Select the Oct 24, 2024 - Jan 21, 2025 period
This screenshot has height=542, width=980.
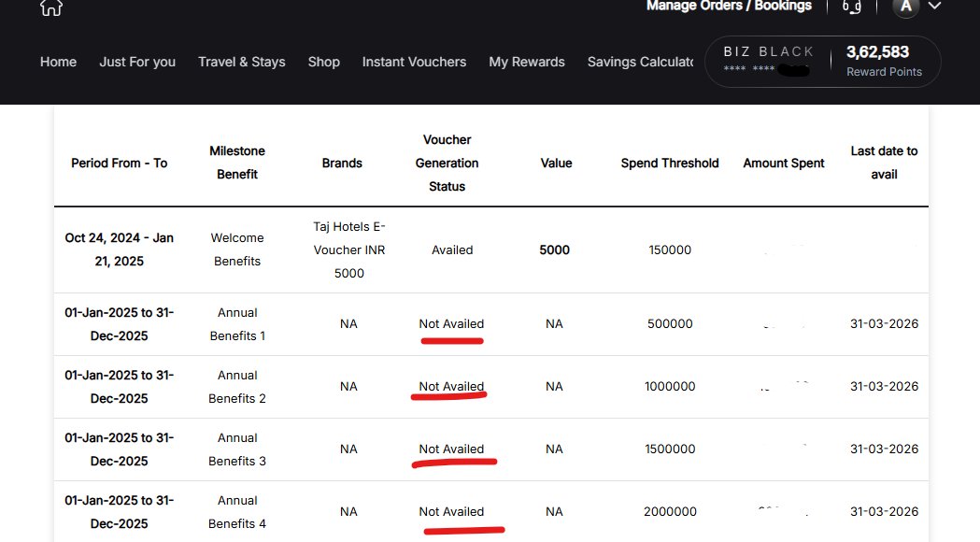(x=120, y=250)
